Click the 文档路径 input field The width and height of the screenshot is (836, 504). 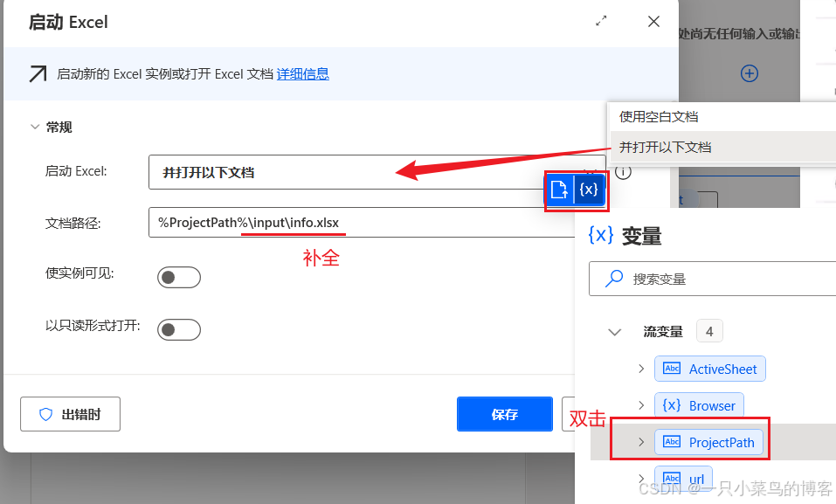(363, 223)
